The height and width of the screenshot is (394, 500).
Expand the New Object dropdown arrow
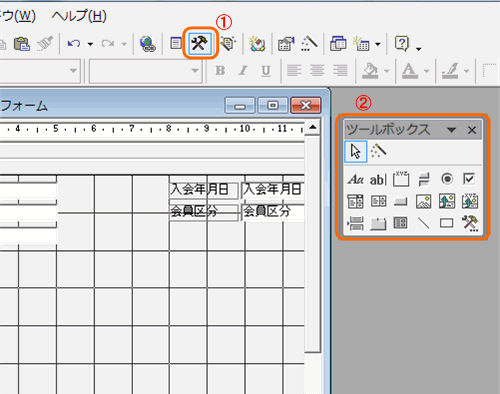pos(378,44)
